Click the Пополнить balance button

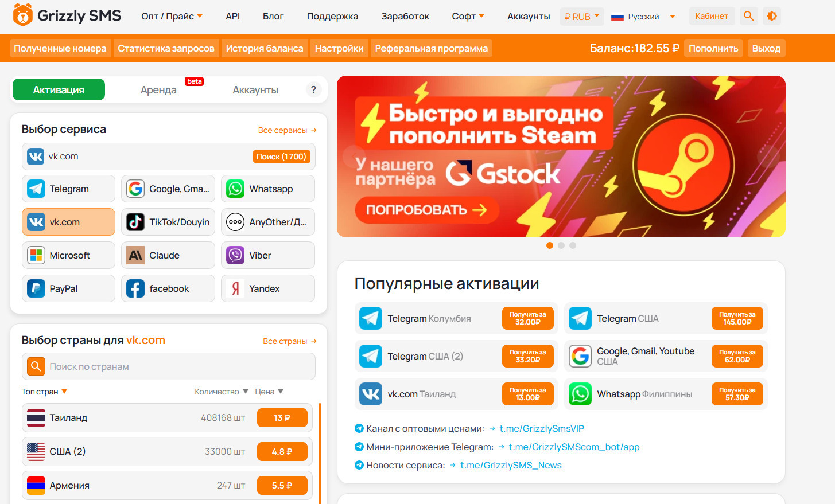click(x=713, y=48)
